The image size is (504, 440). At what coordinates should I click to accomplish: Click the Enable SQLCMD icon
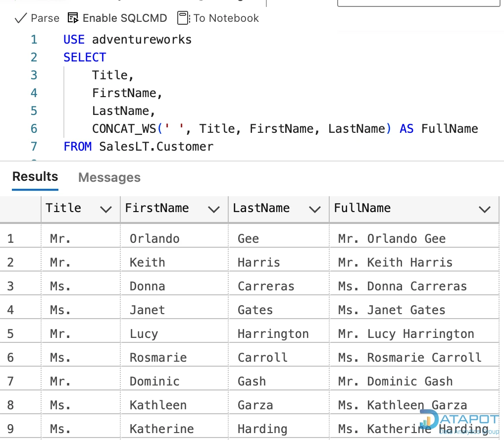tap(73, 18)
